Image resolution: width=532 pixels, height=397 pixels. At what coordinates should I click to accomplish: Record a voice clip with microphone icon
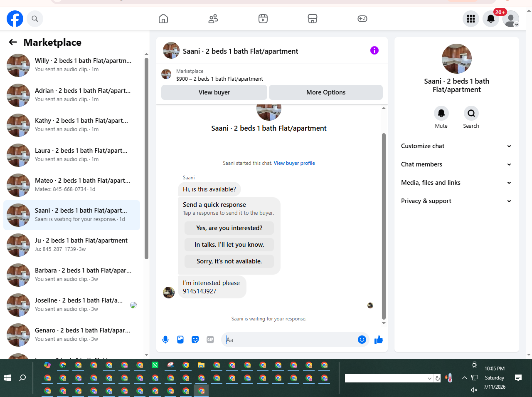point(165,340)
